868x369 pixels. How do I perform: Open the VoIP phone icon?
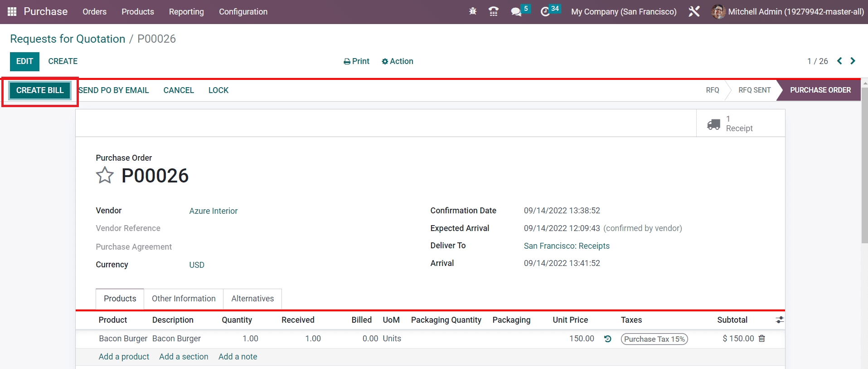coord(494,12)
